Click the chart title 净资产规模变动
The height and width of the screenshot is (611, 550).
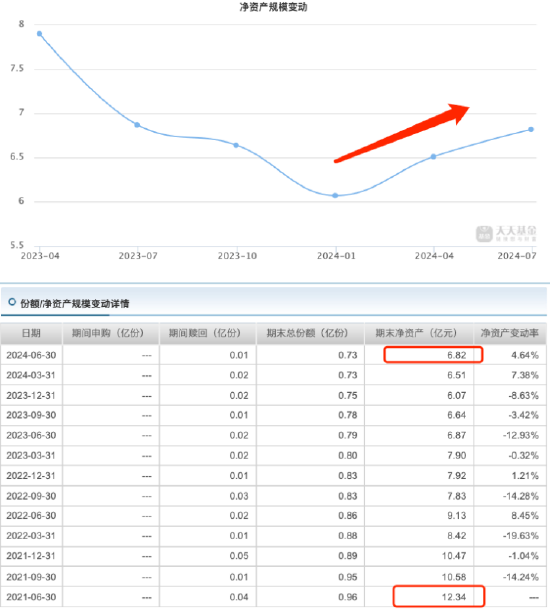pyautogui.click(x=273, y=7)
